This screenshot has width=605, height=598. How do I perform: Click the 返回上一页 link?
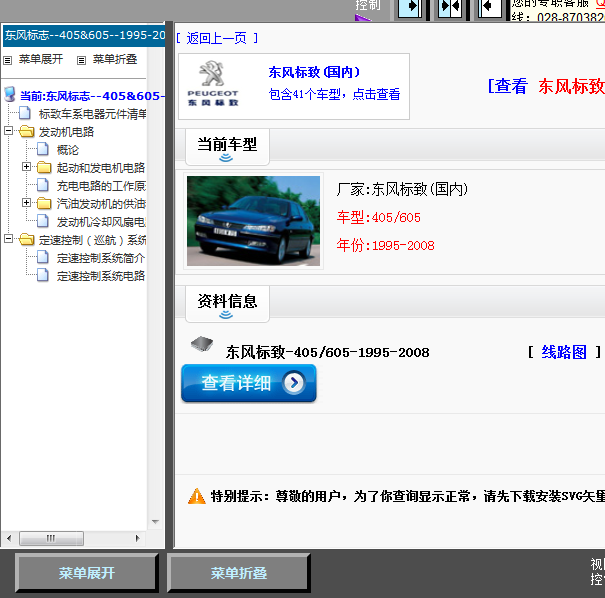pos(217,38)
